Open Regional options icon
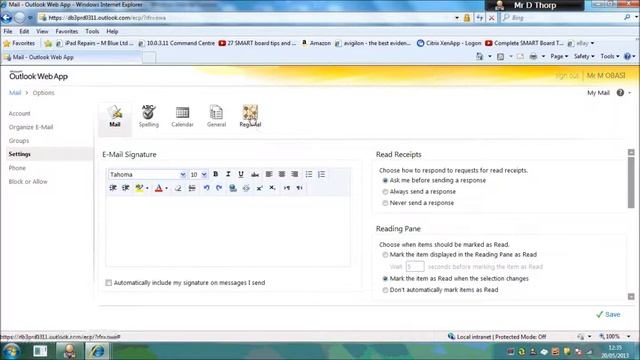 coord(250,116)
